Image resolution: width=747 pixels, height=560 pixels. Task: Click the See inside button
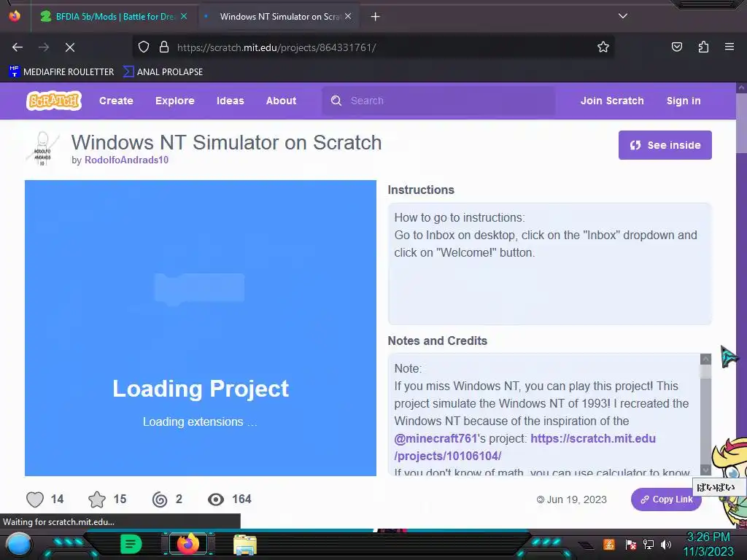pyautogui.click(x=665, y=145)
